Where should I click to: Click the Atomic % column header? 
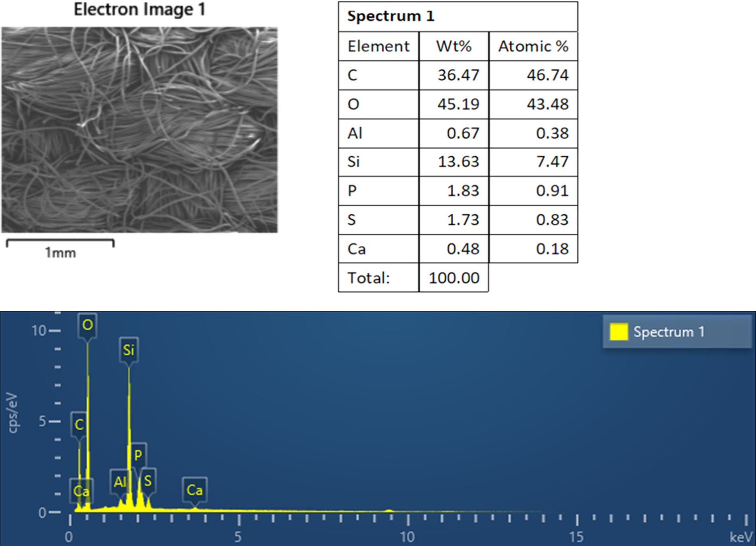[x=533, y=46]
